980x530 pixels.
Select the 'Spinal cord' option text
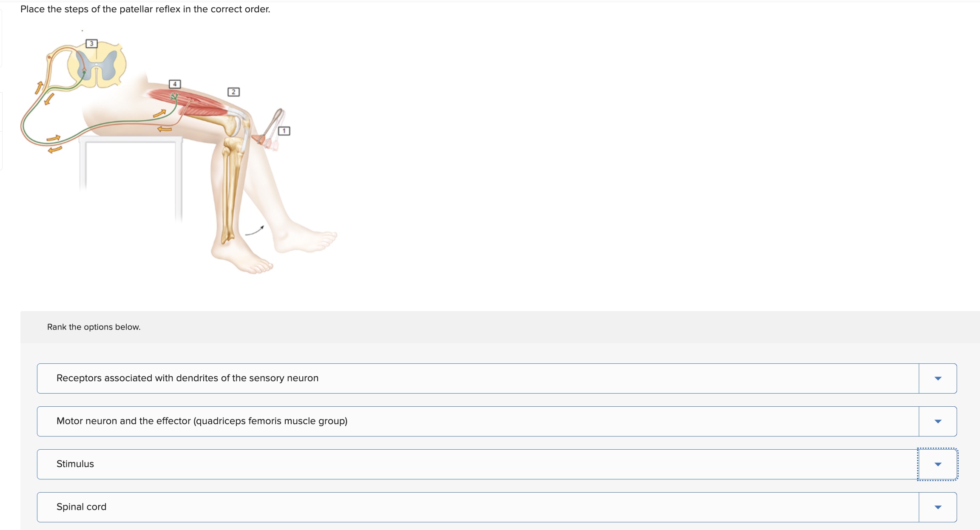tap(81, 507)
